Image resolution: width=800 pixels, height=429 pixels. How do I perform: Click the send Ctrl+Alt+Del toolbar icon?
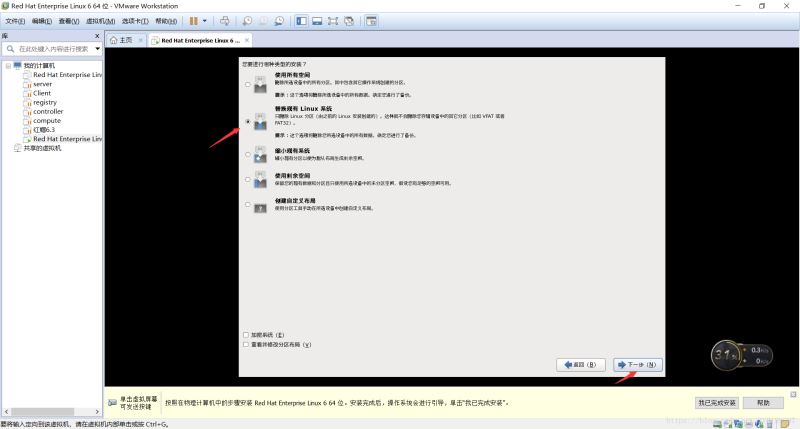coord(224,20)
